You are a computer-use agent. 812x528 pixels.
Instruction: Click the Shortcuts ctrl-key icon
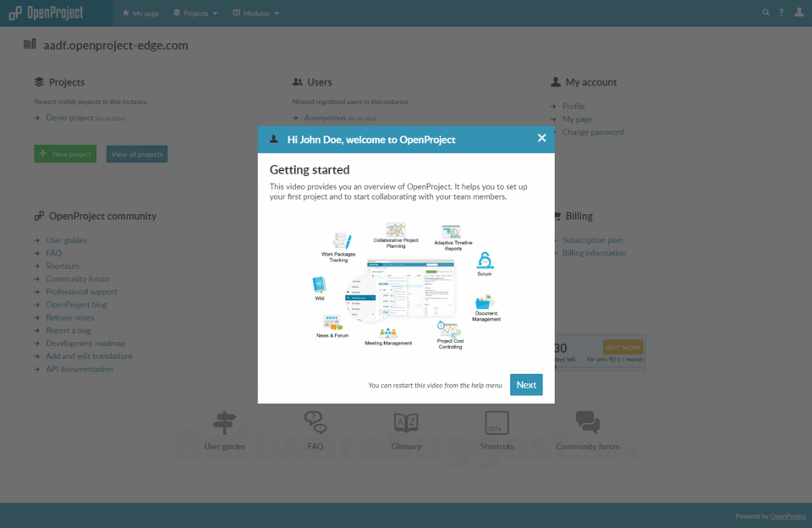pos(497,421)
